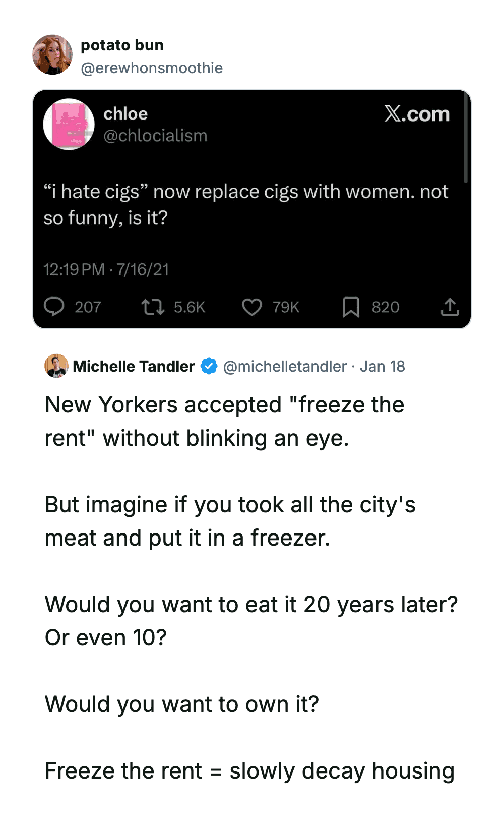Click the 5.6K retweet count
The image size is (504, 832).
tap(190, 307)
